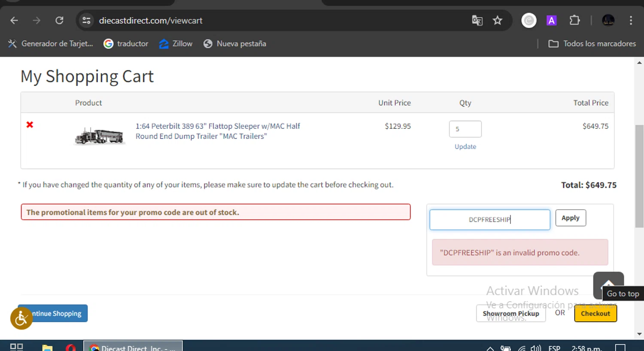The image size is (644, 351).
Task: Click the $129.95 unit price
Action: click(x=398, y=126)
